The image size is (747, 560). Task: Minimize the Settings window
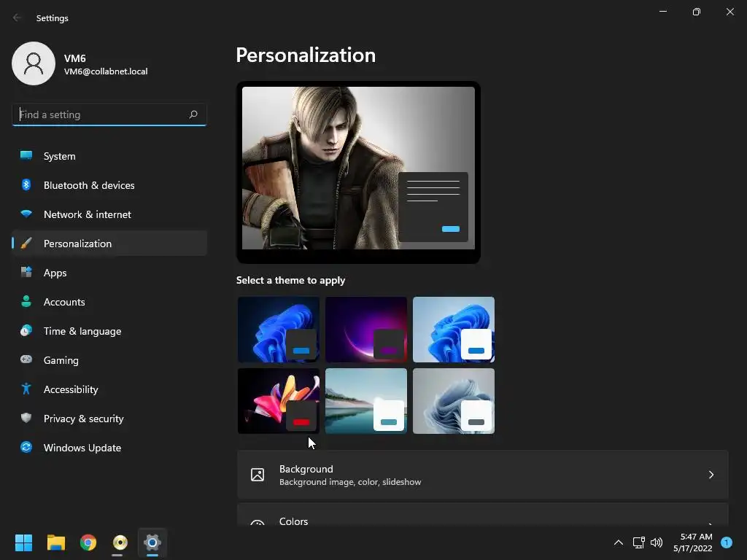coord(662,12)
